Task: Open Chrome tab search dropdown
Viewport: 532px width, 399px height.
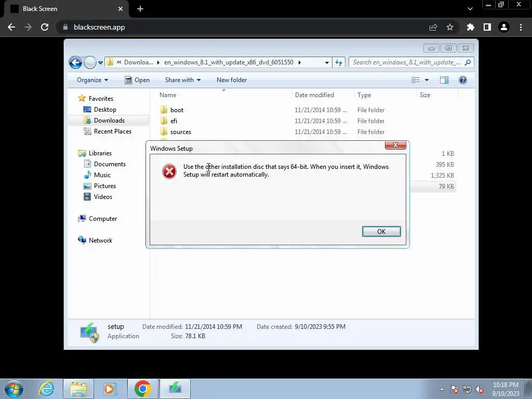Action: pyautogui.click(x=470, y=9)
